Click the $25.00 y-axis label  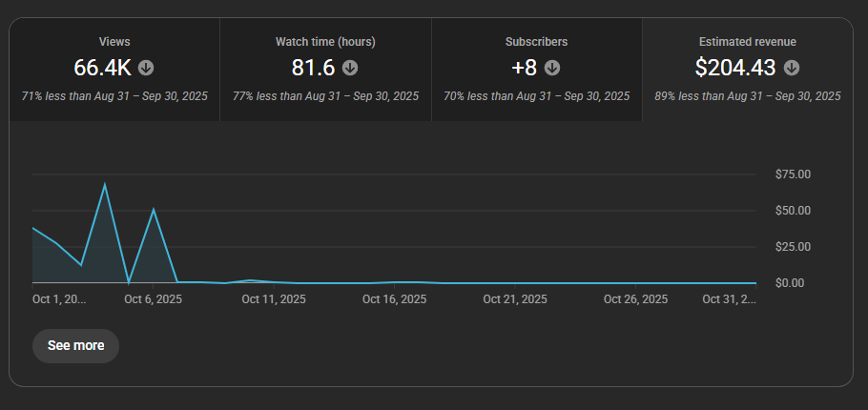pyautogui.click(x=793, y=247)
